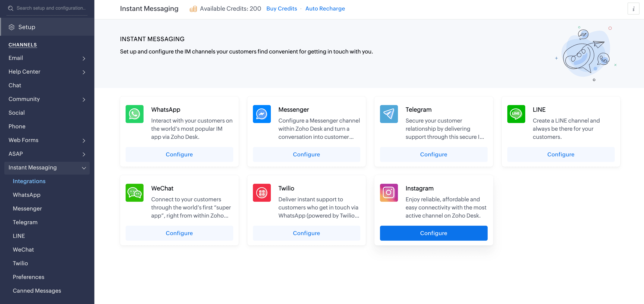The height and width of the screenshot is (304, 644).
Task: Open the Auto Recharge link
Action: click(x=325, y=9)
